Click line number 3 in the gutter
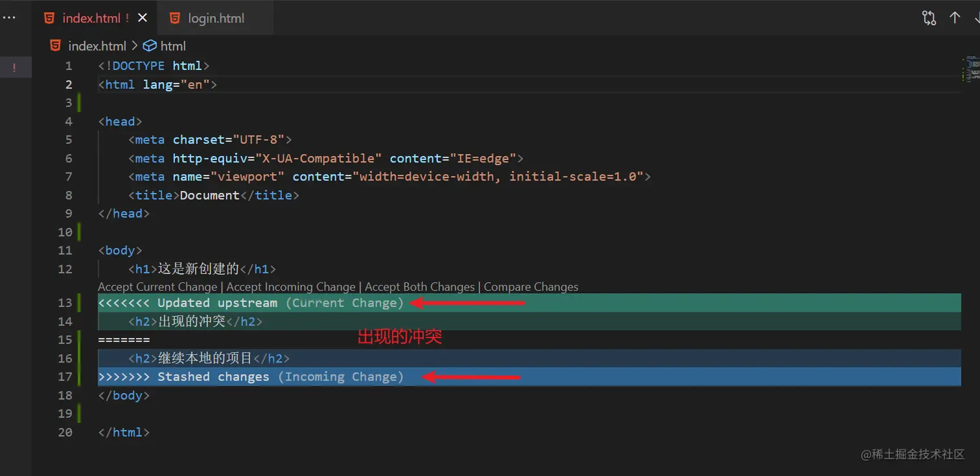Viewport: 980px width, 476px height. 69,103
